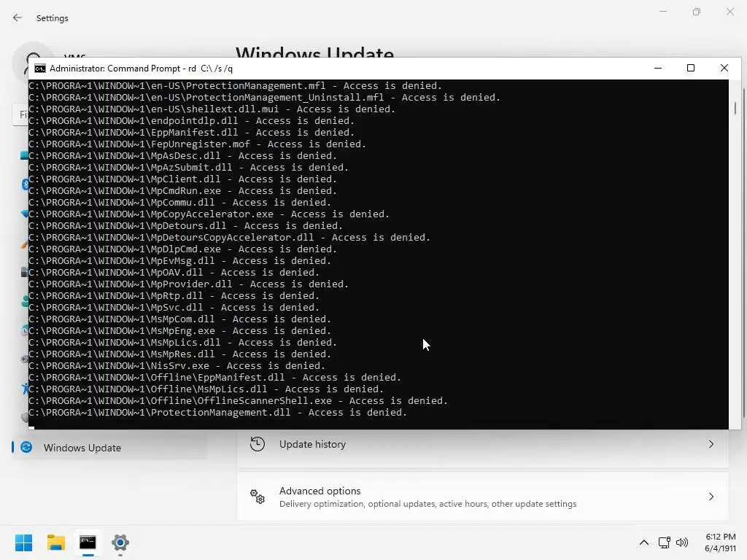Image resolution: width=747 pixels, height=560 pixels.
Task: Open Update history
Action: (x=483, y=444)
